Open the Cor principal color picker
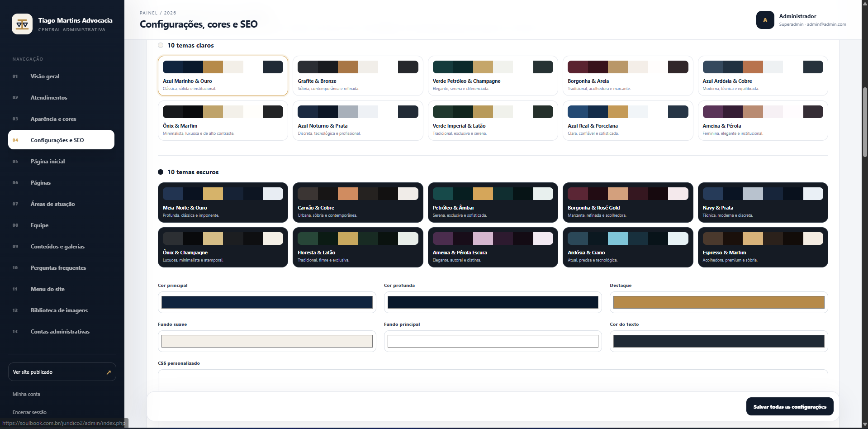The height and width of the screenshot is (429, 868). [x=267, y=302]
